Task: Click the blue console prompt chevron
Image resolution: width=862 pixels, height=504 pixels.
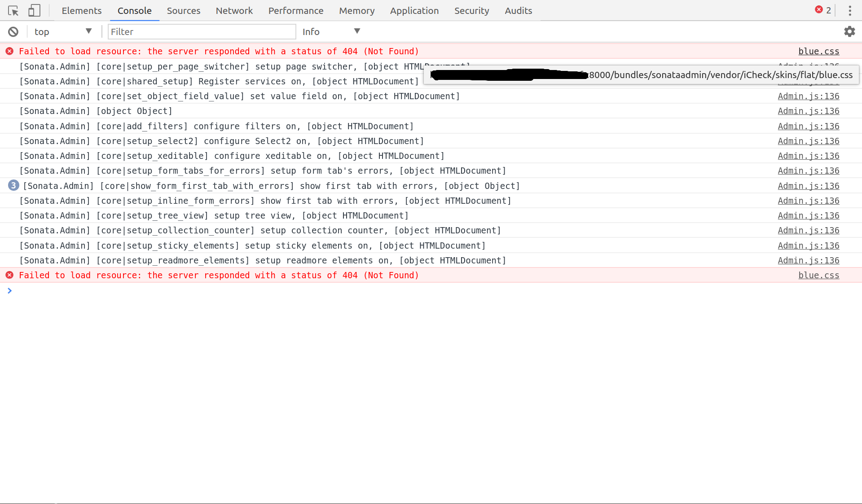Action: 9,290
